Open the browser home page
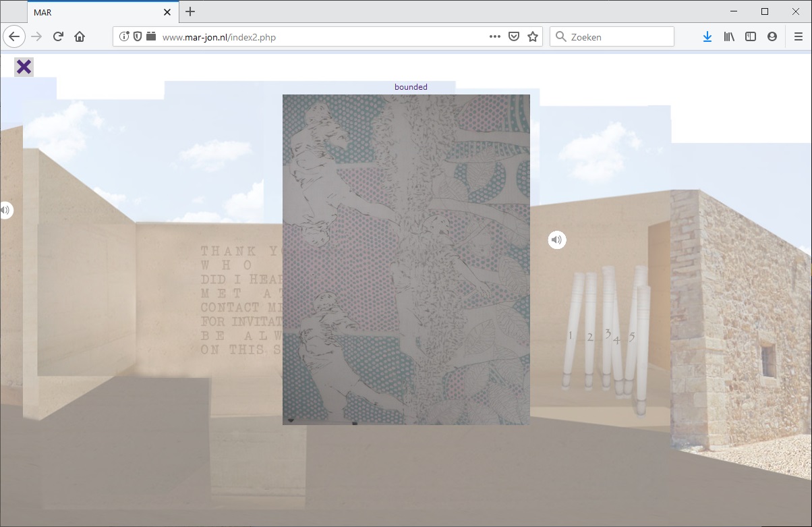This screenshot has height=527, width=812. [80, 37]
